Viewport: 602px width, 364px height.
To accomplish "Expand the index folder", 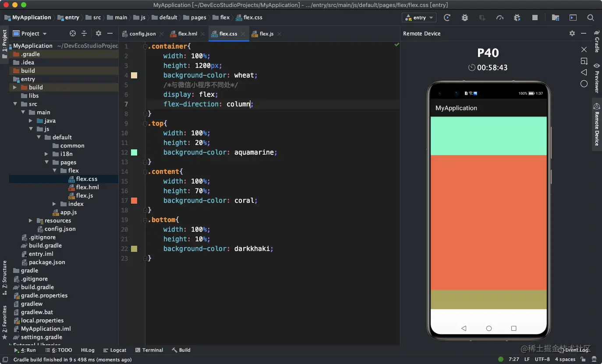I will click(54, 204).
